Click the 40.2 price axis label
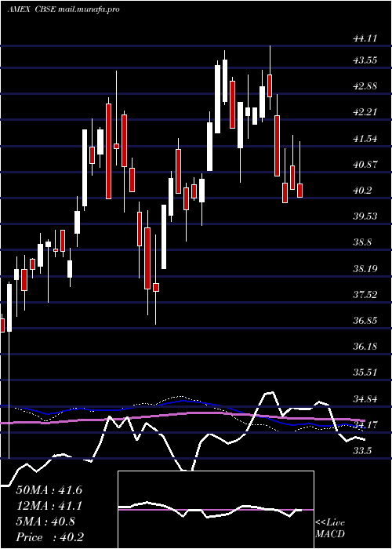Viewport: 392px width, 549px height. click(x=362, y=190)
